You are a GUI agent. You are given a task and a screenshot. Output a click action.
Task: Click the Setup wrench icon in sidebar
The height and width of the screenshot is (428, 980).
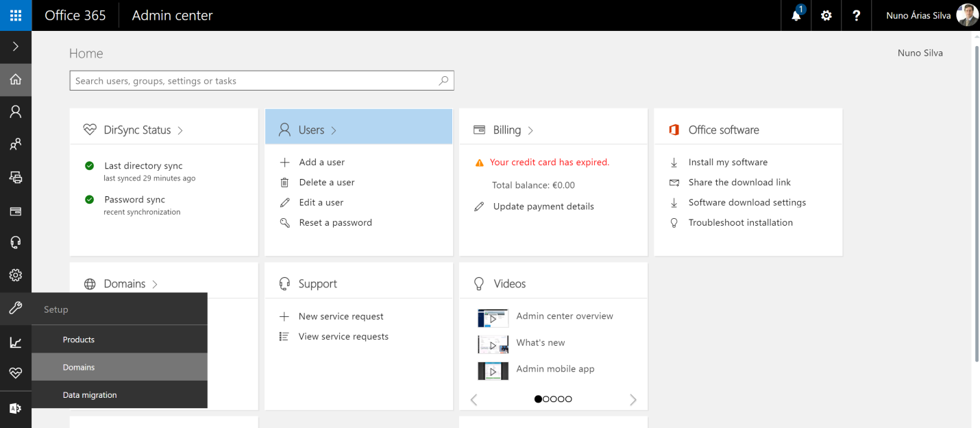(16, 309)
